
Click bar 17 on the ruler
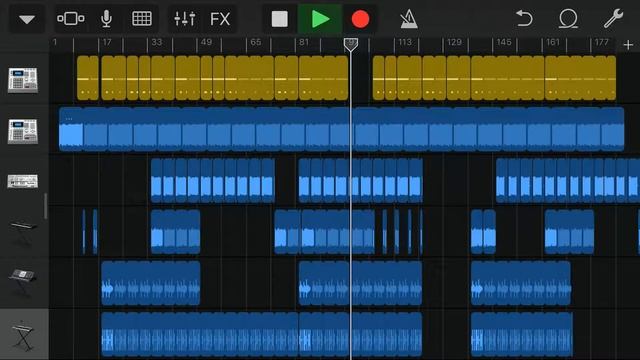click(x=107, y=42)
